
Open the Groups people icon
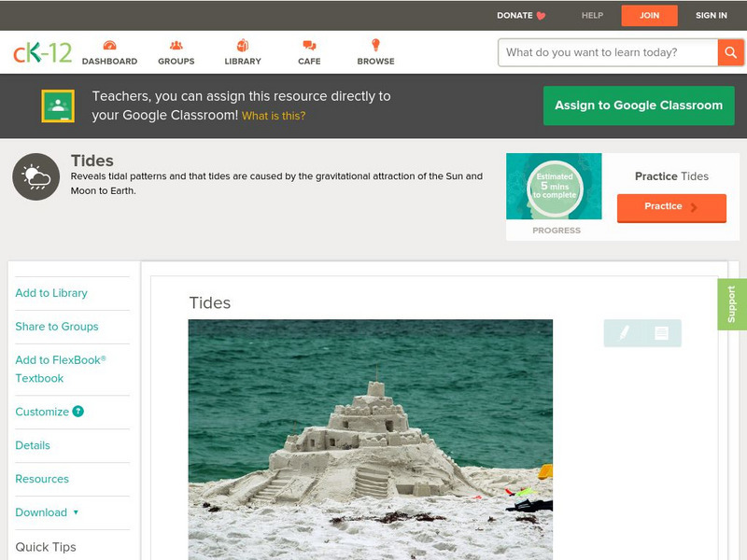click(176, 45)
